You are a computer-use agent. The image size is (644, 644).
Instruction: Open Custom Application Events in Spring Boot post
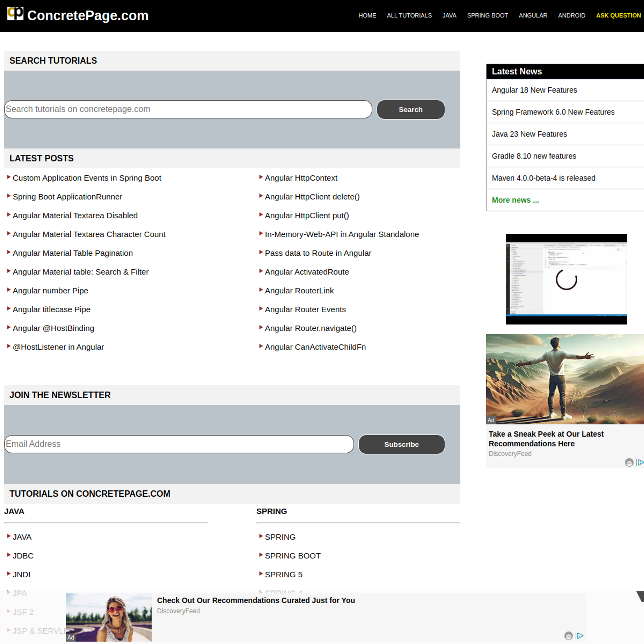(x=87, y=178)
